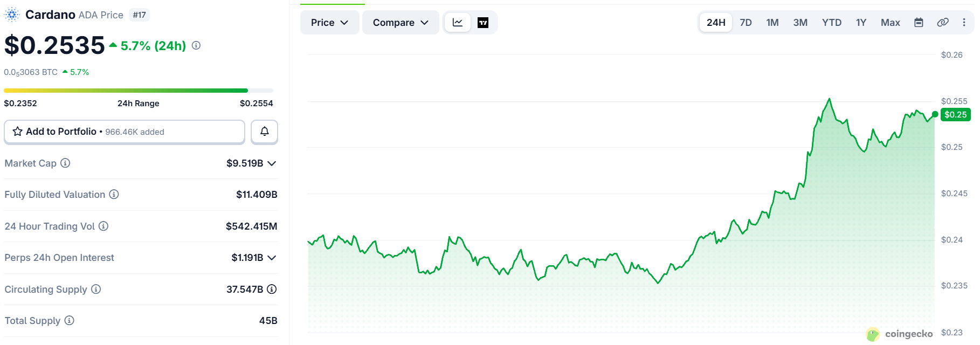Click the #17 rank badge
This screenshot has width=980, height=345.
coord(139,15)
